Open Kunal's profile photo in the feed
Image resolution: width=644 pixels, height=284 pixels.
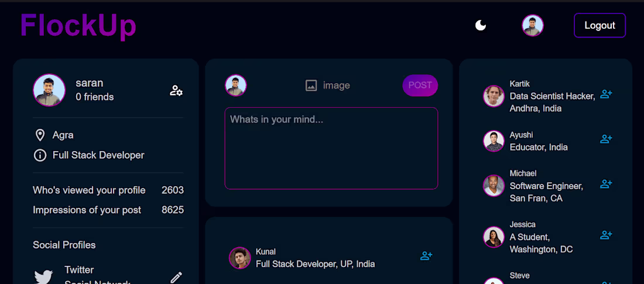tap(240, 258)
